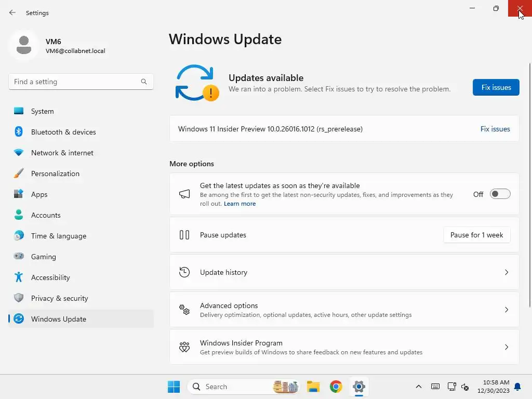Click the muted speaker icon in the tray
Image resolution: width=532 pixels, height=399 pixels.
point(465,387)
